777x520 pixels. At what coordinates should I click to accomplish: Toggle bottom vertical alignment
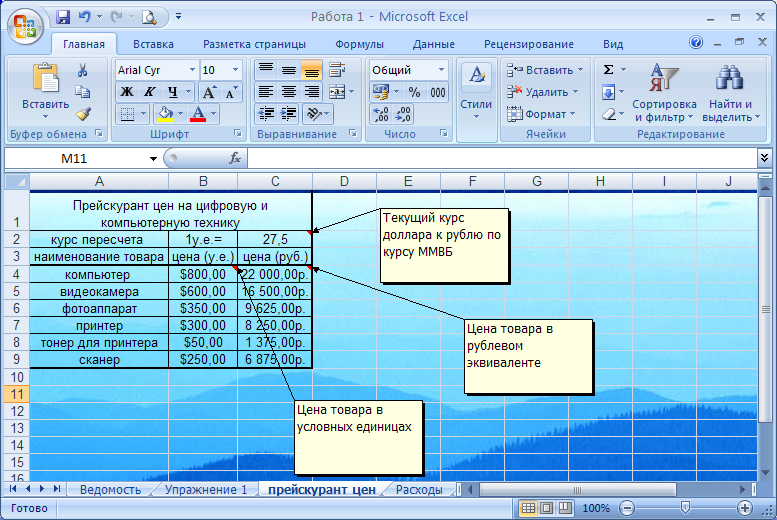click(312, 70)
